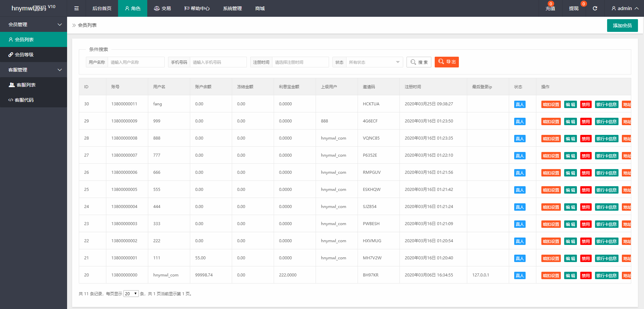Click the 添加会员 button
The width and height of the screenshot is (644, 309).
pyautogui.click(x=622, y=25)
